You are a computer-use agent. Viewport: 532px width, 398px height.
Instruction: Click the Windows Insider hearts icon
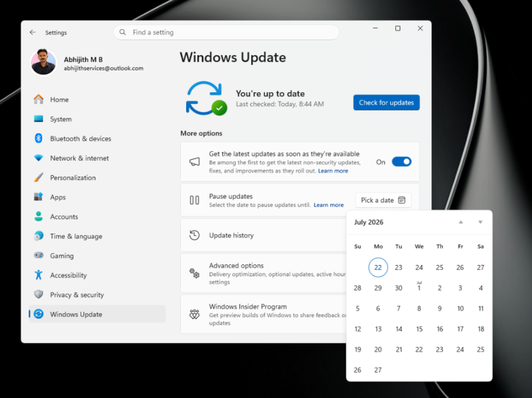tap(194, 314)
